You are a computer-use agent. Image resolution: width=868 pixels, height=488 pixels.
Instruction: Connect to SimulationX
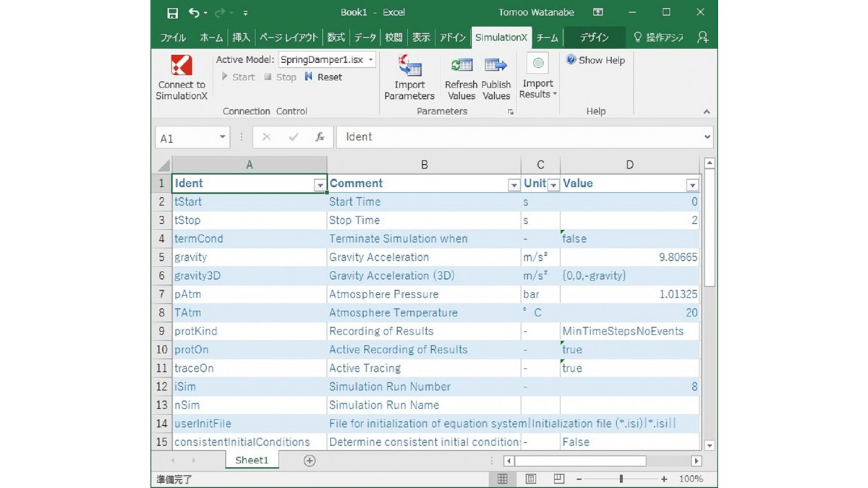coord(182,77)
